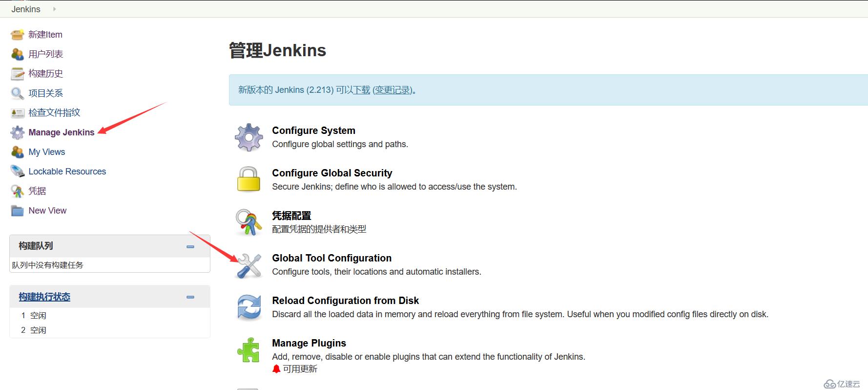Open 凭据配置 settings
Image resolution: width=868 pixels, height=390 pixels.
291,216
